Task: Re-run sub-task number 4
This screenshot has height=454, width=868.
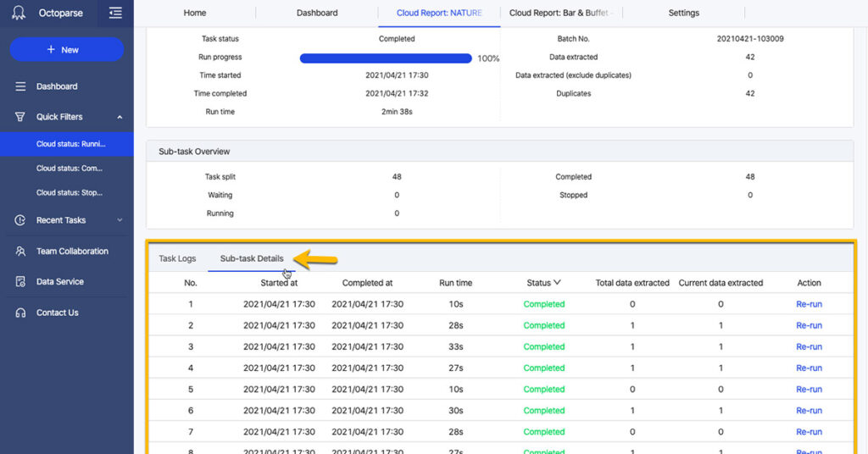Action: (809, 368)
